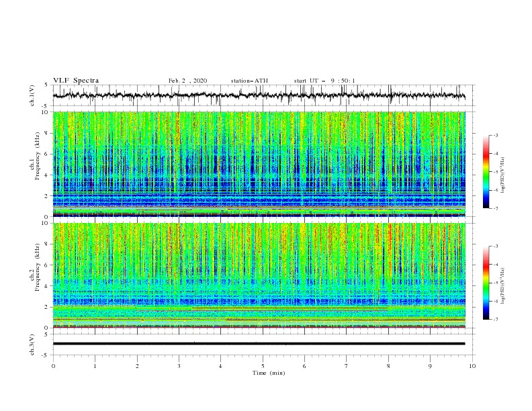
Task: Select the ch.1 colorbar log(PSD) label
Action: 502,175
